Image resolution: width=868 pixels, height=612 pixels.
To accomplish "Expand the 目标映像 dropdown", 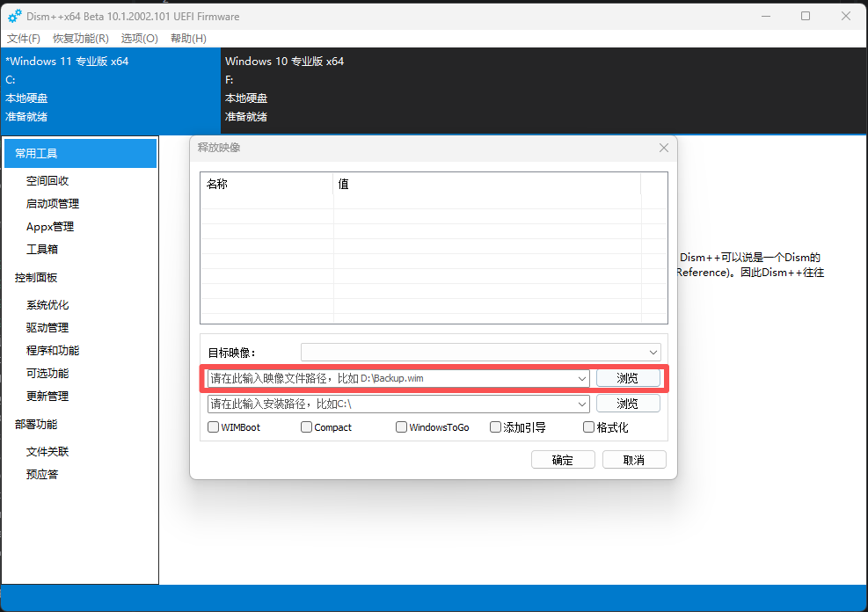I will [x=653, y=353].
